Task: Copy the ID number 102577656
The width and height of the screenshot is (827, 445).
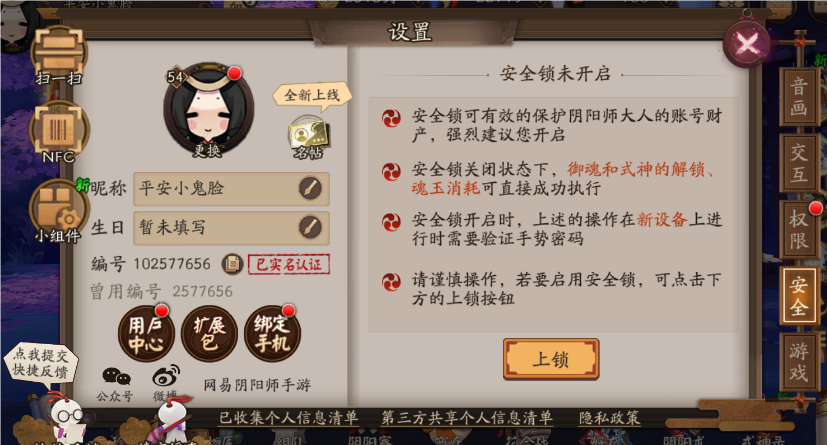Action: 232,264
